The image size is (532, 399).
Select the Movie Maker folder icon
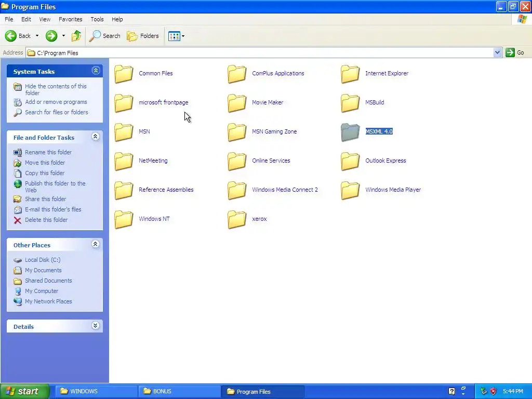(x=237, y=103)
